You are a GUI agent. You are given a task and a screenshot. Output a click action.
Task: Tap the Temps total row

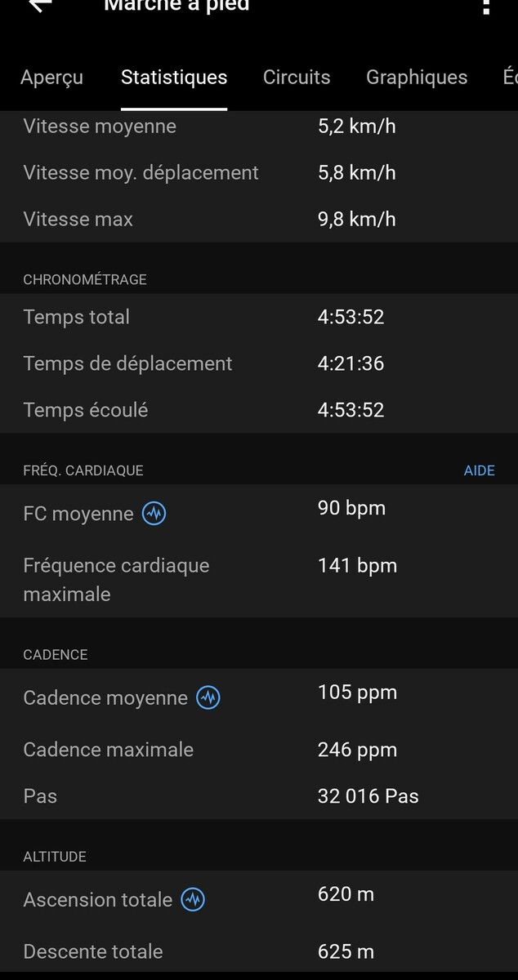[x=259, y=317]
